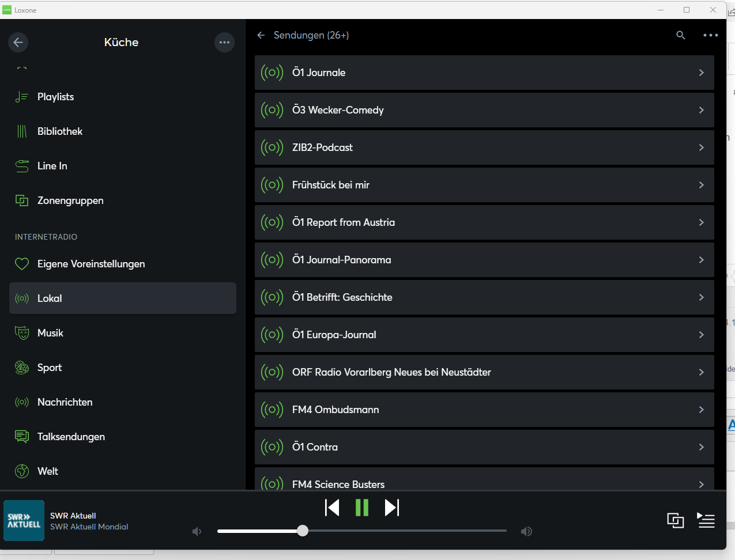This screenshot has height=560, width=735.
Task: Go back from the Sendungen list
Action: pyautogui.click(x=261, y=35)
